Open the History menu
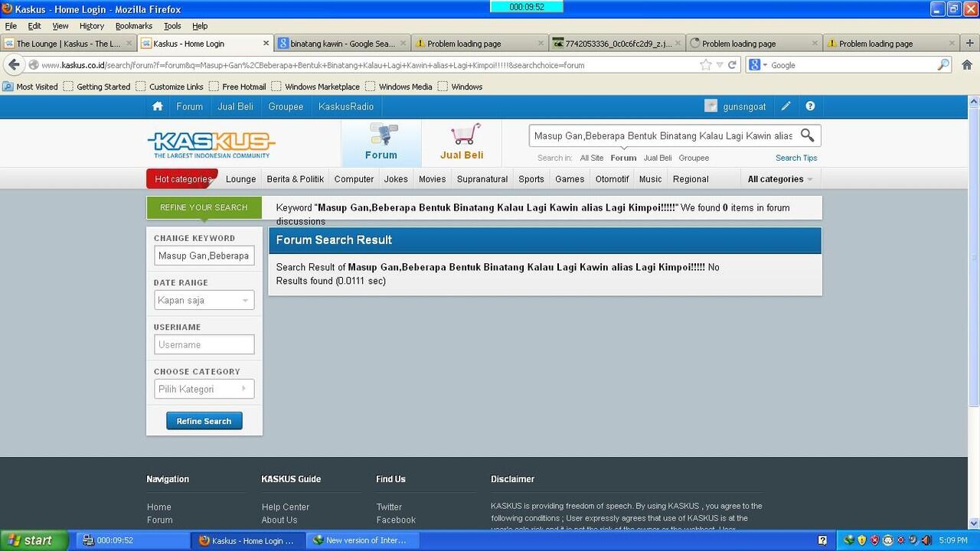 [x=92, y=26]
